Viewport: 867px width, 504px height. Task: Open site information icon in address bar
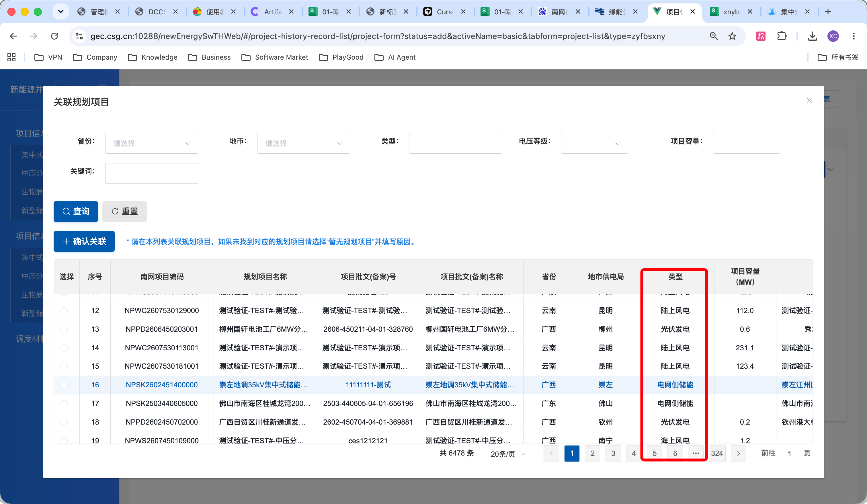point(79,36)
